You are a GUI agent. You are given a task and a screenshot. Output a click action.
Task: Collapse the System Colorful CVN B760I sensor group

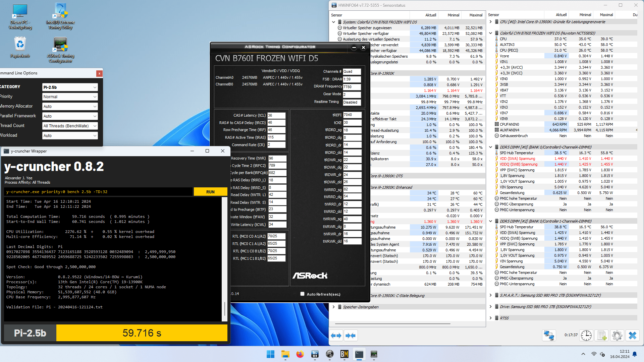coord(333,22)
